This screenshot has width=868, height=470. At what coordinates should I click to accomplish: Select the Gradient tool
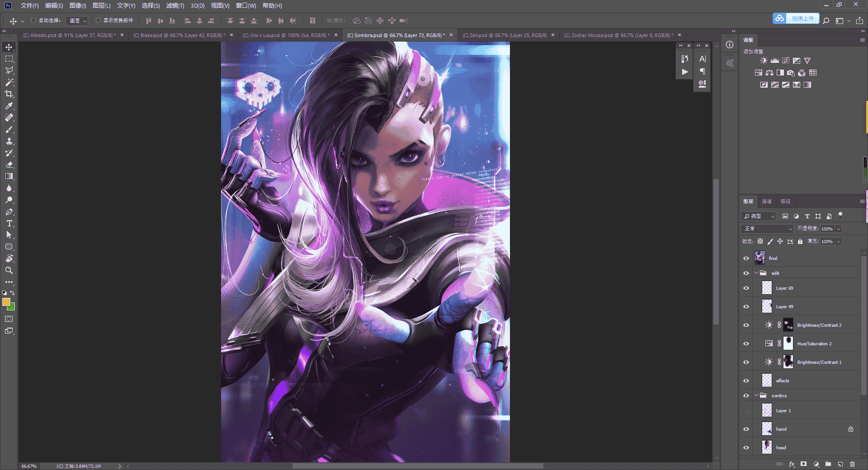click(x=9, y=177)
